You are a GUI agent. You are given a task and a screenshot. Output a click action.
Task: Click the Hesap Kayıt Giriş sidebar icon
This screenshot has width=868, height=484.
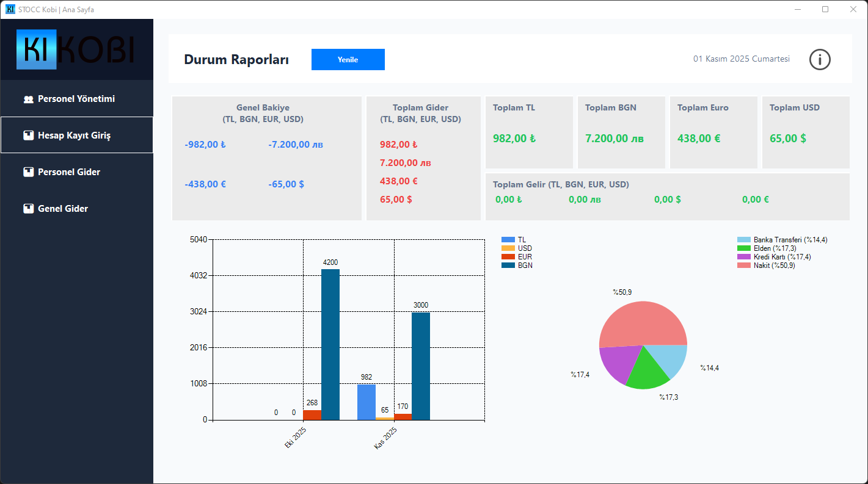tap(28, 135)
